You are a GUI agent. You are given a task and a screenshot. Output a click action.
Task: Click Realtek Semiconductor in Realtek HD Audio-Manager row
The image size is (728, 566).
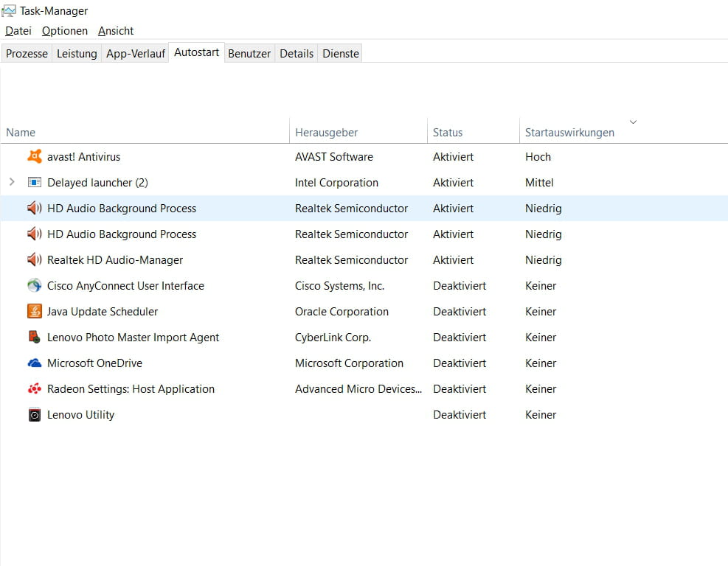[x=352, y=260]
